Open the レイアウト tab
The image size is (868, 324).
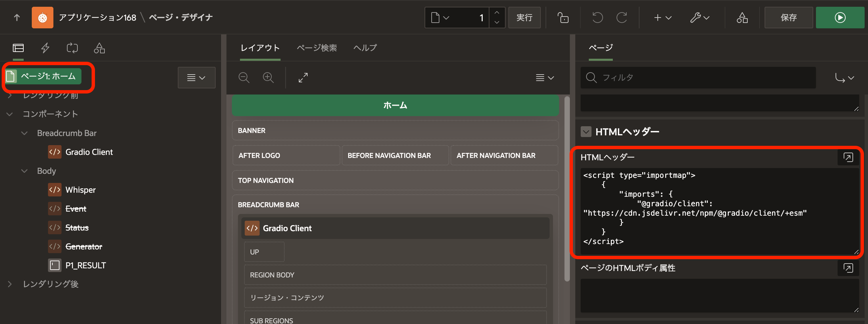tap(260, 48)
